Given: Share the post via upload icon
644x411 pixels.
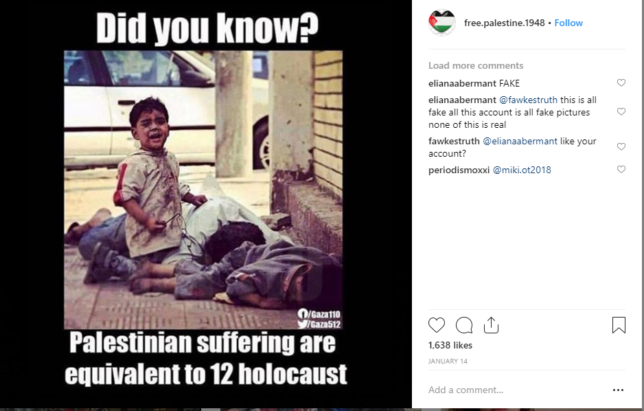Looking at the screenshot, I should pyautogui.click(x=491, y=325).
